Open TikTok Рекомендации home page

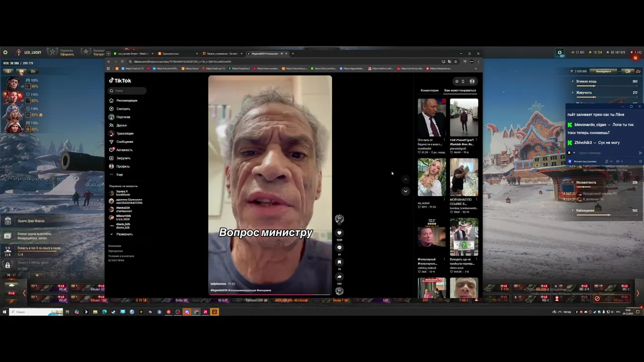coord(124,101)
